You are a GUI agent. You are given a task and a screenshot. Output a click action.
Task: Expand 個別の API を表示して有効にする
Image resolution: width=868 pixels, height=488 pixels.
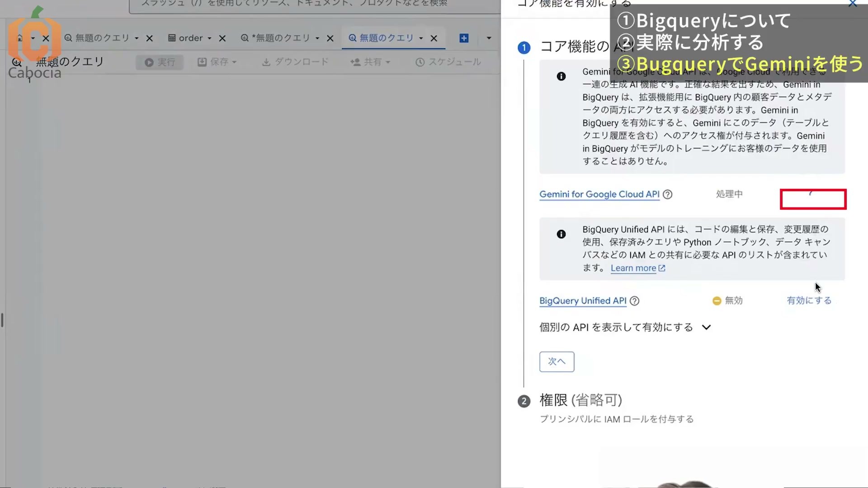(625, 328)
